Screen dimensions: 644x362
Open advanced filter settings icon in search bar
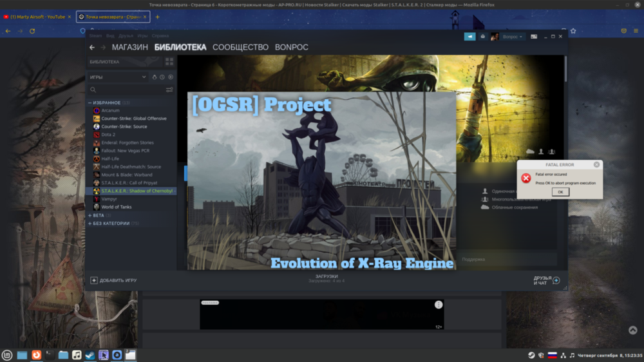tap(169, 90)
